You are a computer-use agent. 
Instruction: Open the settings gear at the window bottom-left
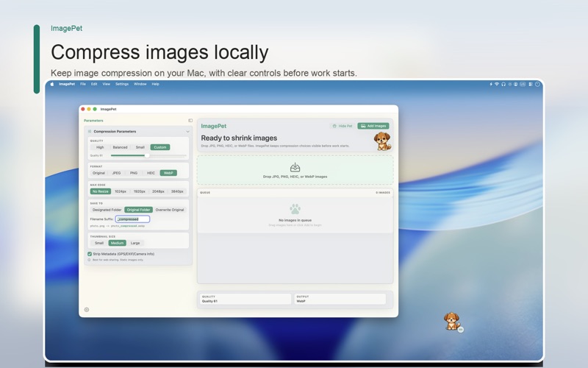click(x=87, y=310)
